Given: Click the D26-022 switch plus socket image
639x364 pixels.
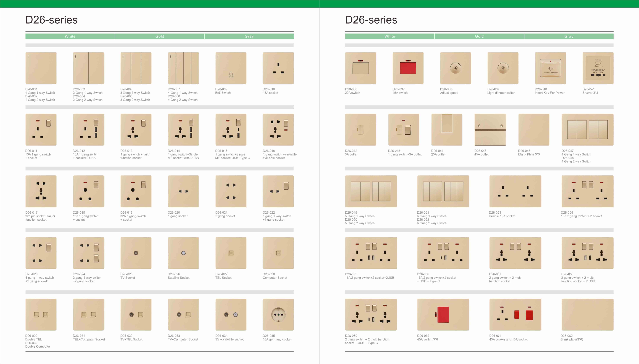Looking at the screenshot, I should pyautogui.click(x=278, y=191).
